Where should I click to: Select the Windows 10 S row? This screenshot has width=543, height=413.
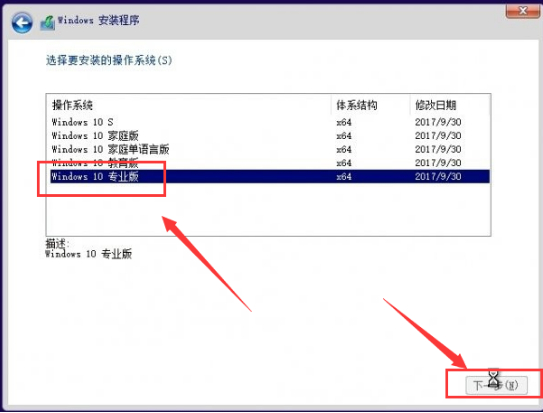[x=270, y=122]
